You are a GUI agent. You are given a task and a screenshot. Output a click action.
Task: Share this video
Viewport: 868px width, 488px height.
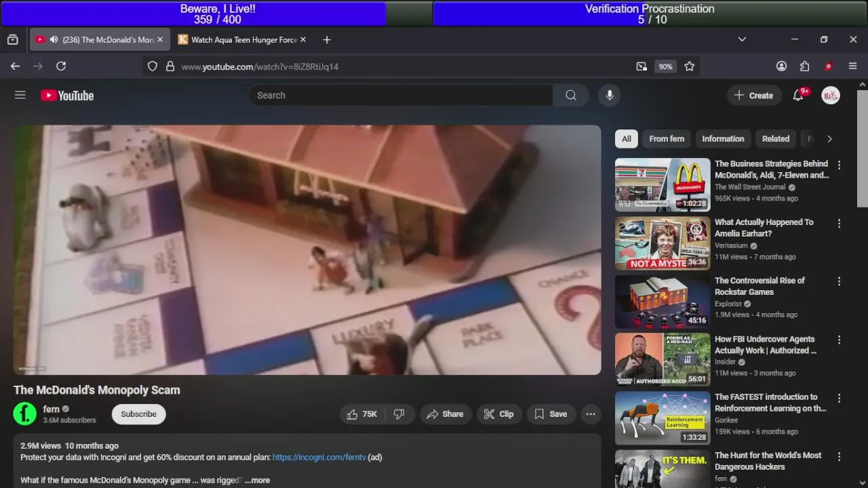coord(445,414)
